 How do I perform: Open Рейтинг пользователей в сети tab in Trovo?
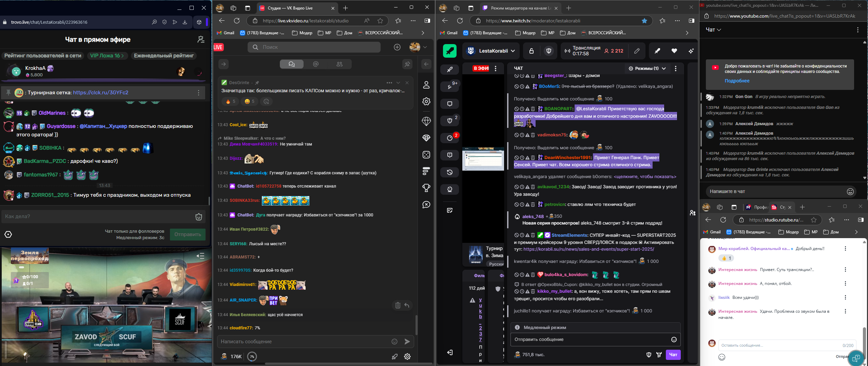coord(43,56)
